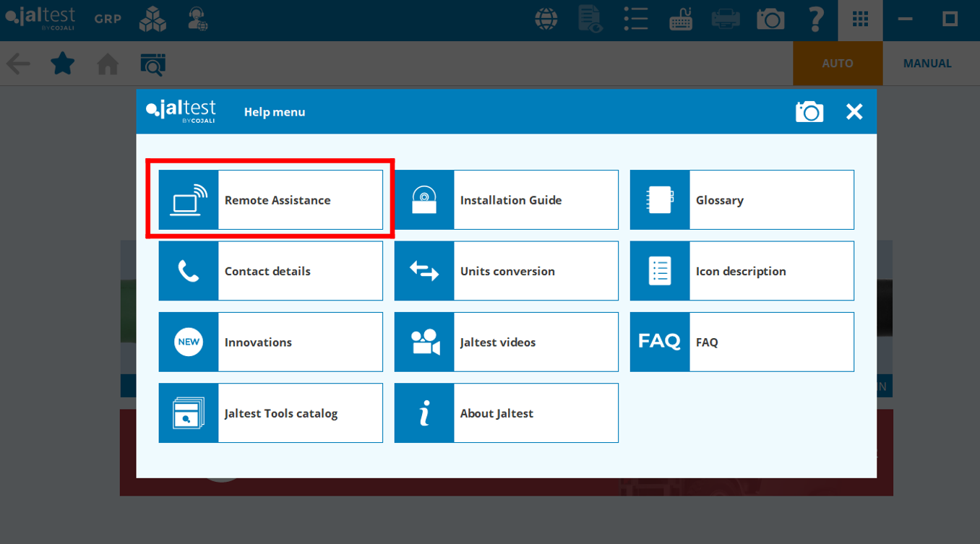980x544 pixels.
Task: Close the Help menu dialog
Action: tap(854, 111)
